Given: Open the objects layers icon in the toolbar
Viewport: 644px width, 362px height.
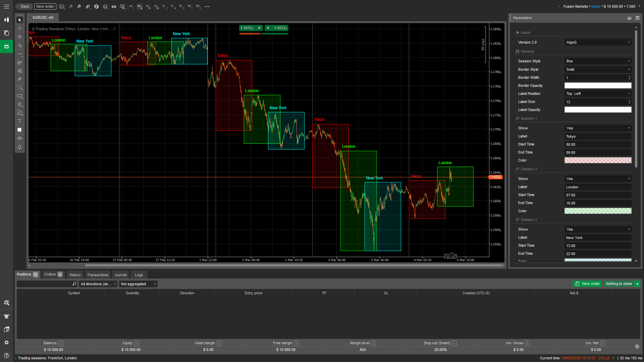Looking at the screenshot, I should (105, 7).
